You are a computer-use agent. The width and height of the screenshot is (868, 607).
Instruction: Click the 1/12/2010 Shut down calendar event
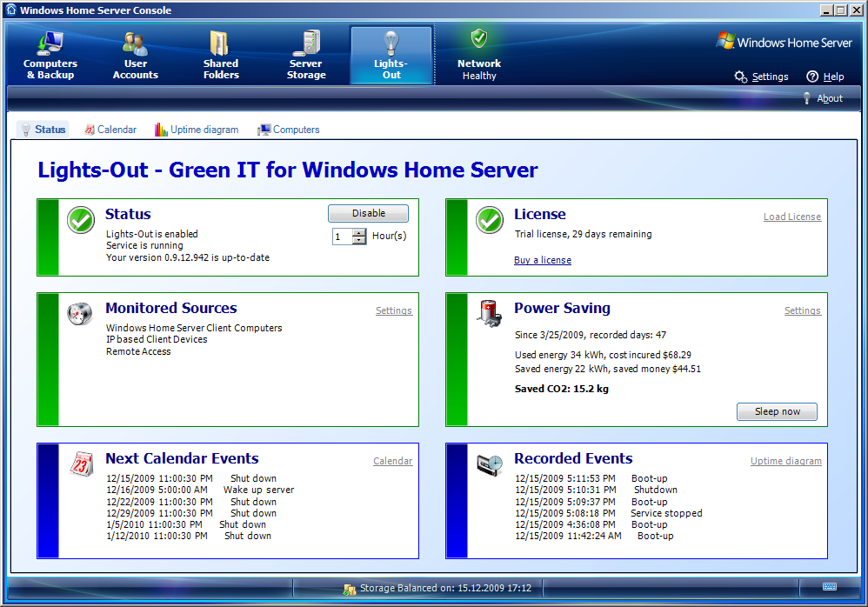[x=189, y=536]
